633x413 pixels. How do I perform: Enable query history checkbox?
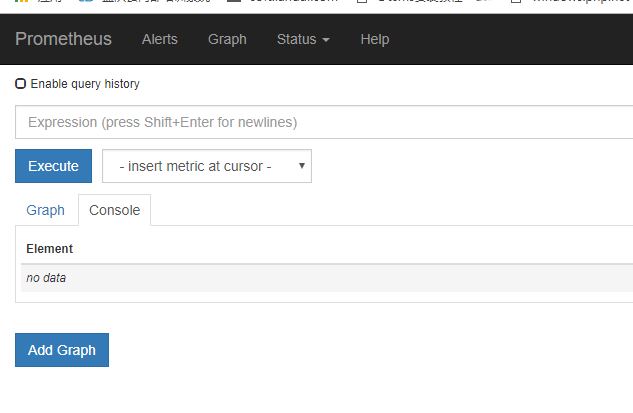coord(21,84)
